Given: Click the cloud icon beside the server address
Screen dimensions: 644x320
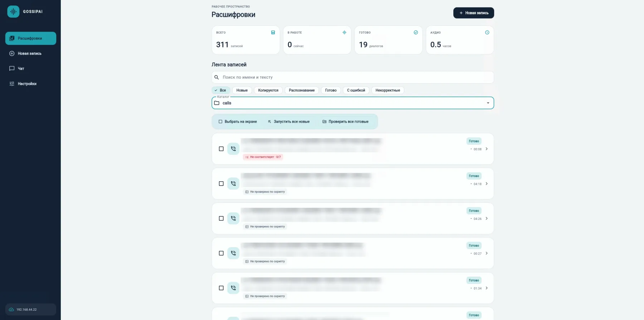Looking at the screenshot, I should pyautogui.click(x=11, y=310).
